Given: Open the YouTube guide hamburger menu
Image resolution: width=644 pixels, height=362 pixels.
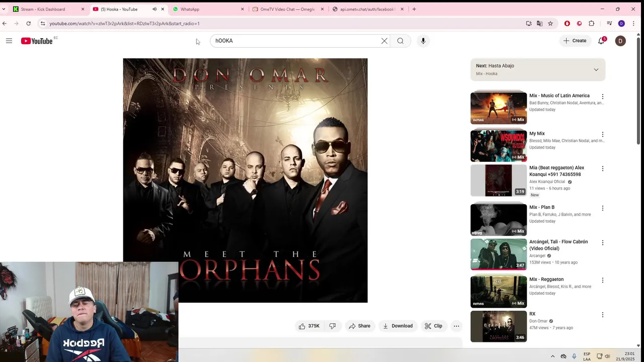Looking at the screenshot, I should (9, 41).
